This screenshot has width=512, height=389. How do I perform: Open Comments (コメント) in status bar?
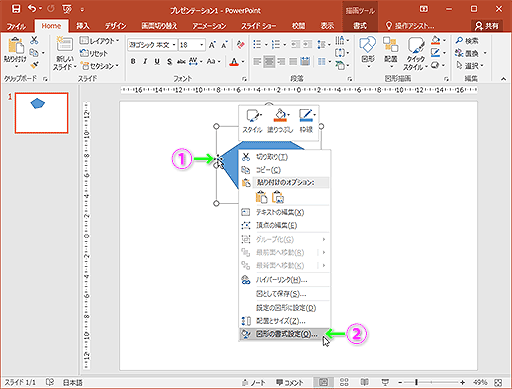(290, 382)
